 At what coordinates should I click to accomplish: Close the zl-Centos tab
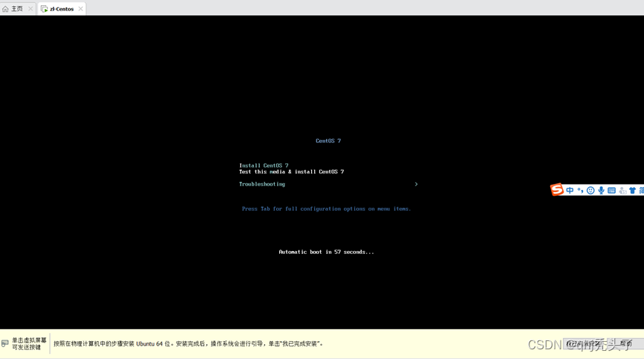pyautogui.click(x=80, y=9)
